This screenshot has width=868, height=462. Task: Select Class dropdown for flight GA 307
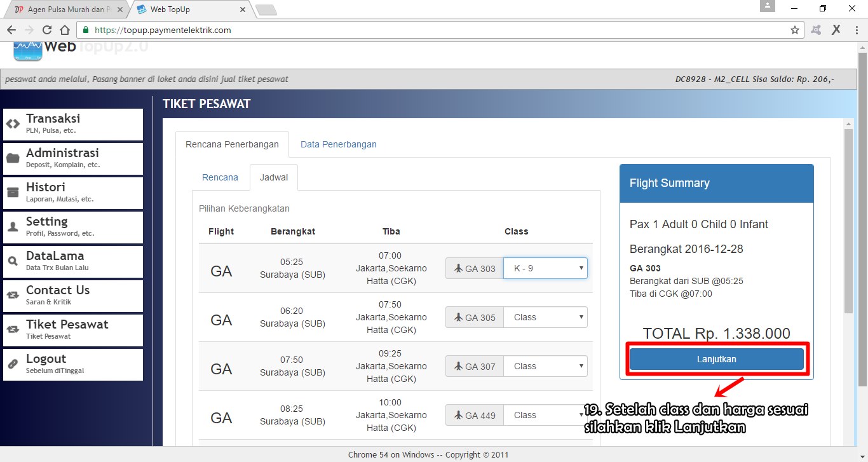(545, 366)
